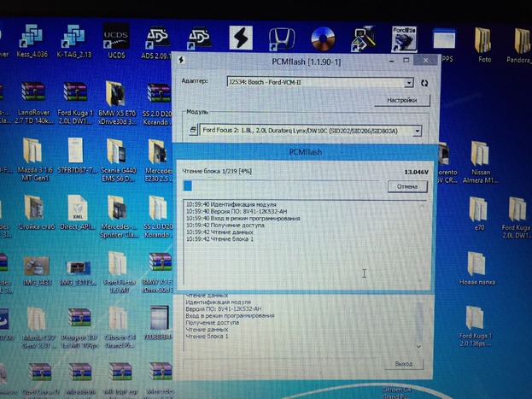Open the disc-shaped desktop icon
The height and width of the screenshot is (399, 532).
(x=323, y=38)
